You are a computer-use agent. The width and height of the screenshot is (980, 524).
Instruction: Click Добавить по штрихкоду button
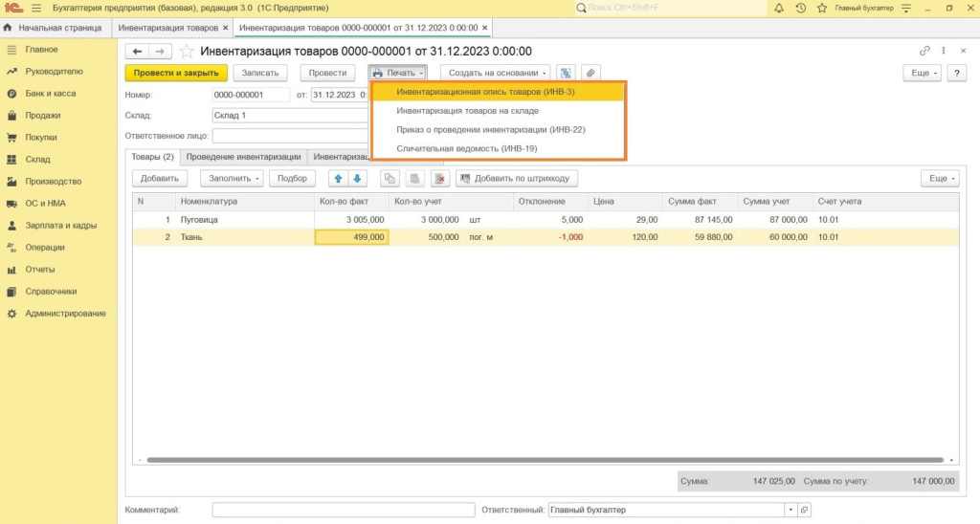click(516, 179)
